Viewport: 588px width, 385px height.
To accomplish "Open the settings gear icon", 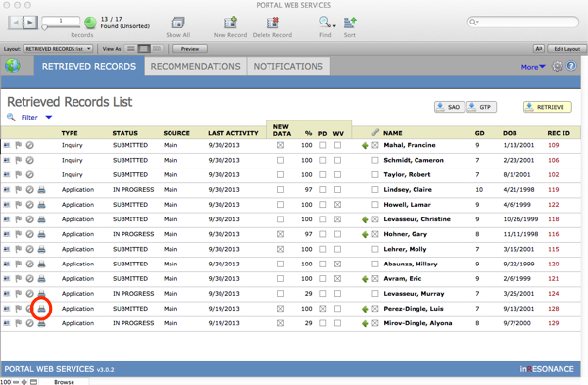I will 557,67.
